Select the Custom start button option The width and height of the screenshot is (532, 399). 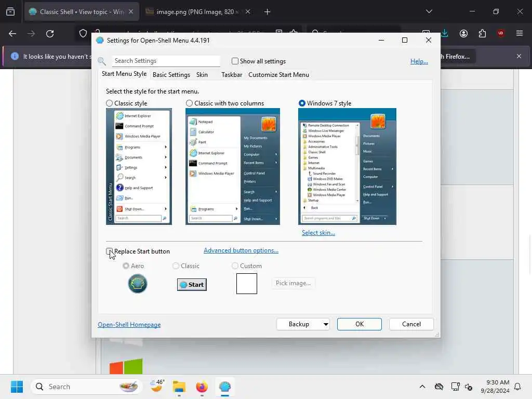tap(235, 265)
